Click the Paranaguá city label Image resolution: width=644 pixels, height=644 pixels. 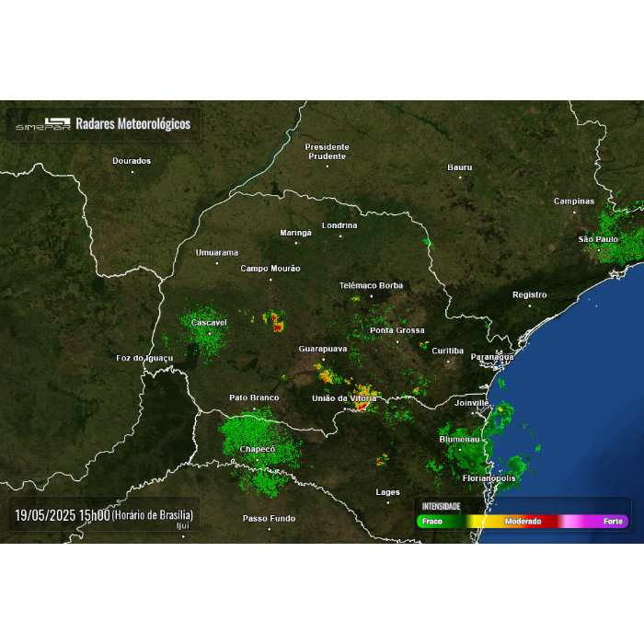tap(492, 357)
